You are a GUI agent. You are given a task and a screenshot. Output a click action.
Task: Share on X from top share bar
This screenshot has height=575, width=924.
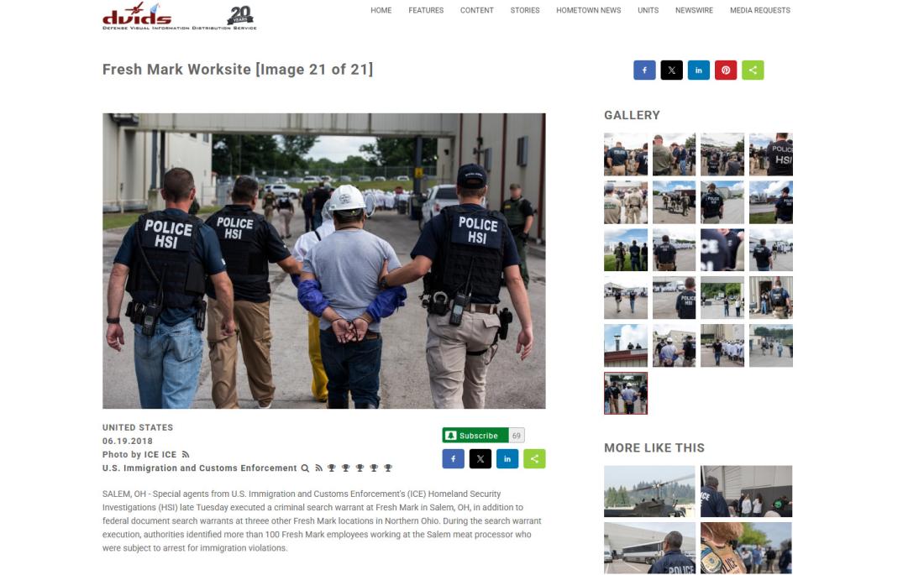point(671,71)
